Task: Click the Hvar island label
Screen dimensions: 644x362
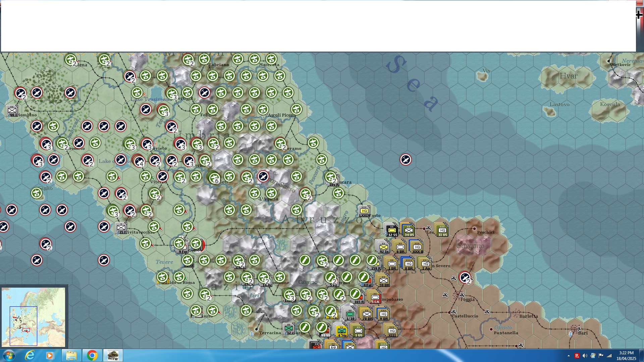Action: (569, 76)
